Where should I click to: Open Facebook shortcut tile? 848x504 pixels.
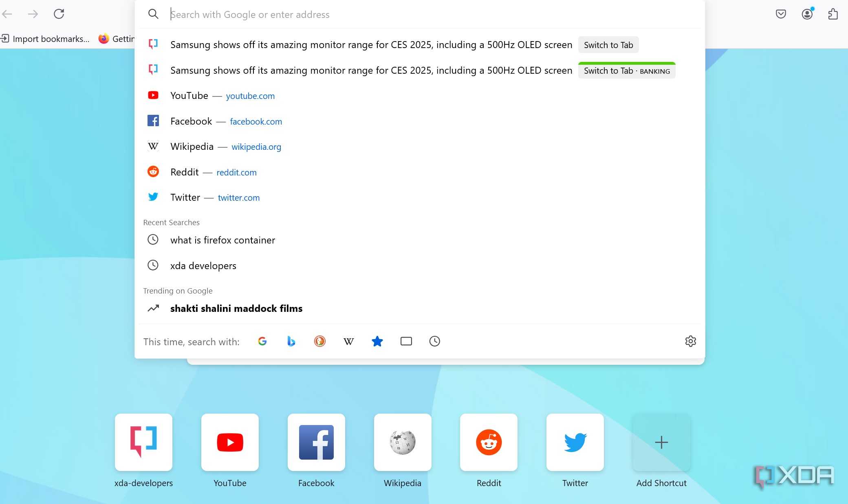[316, 442]
